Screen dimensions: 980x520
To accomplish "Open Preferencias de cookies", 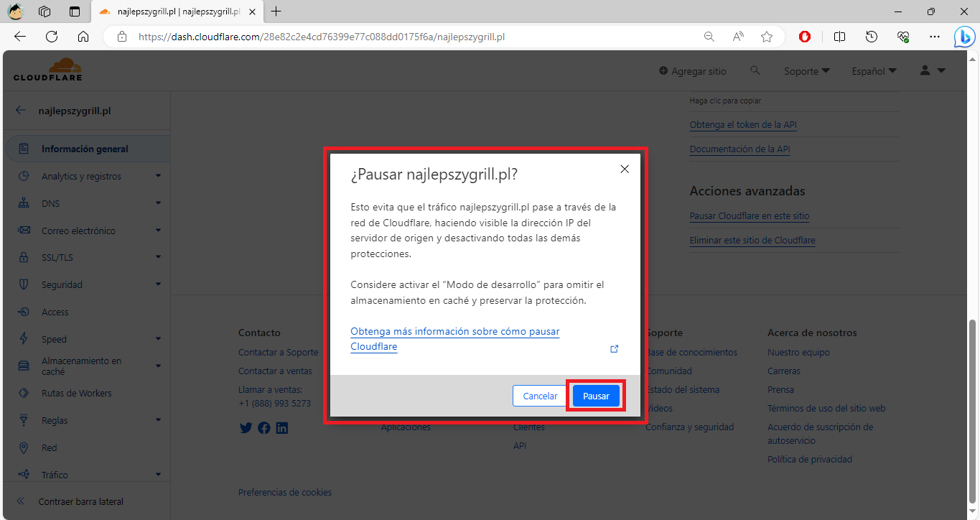I will [285, 493].
